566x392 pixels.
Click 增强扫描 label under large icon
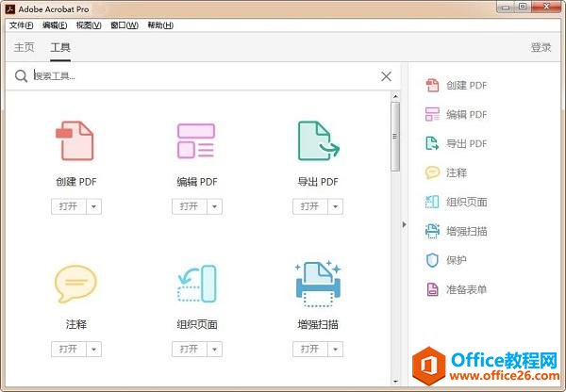click(318, 324)
